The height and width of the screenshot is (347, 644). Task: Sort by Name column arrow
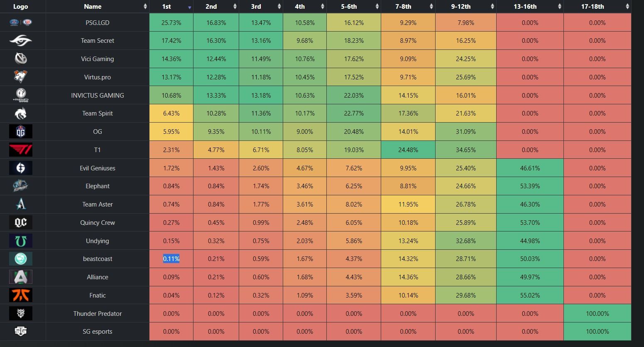(145, 7)
